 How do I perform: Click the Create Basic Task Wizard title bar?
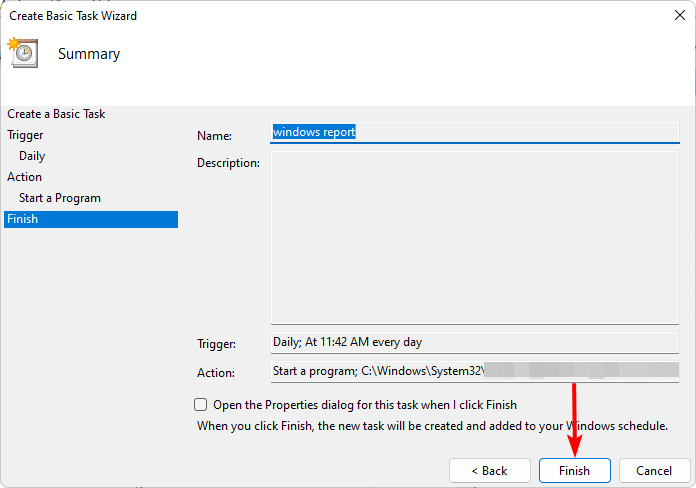click(300, 16)
